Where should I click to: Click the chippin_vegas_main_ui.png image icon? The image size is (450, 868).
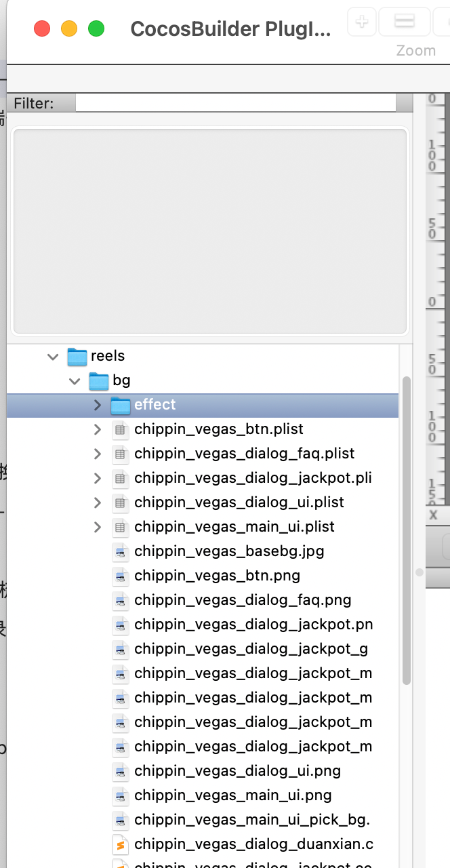(121, 795)
